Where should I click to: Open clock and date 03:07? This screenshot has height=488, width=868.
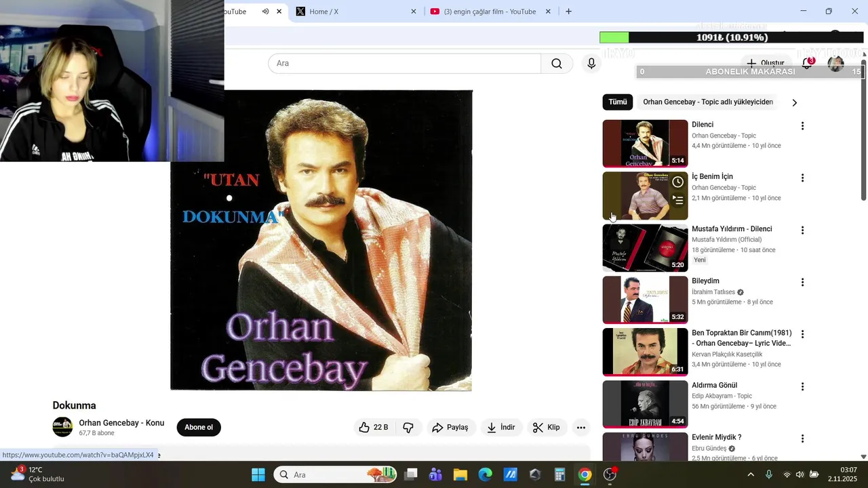point(842,474)
